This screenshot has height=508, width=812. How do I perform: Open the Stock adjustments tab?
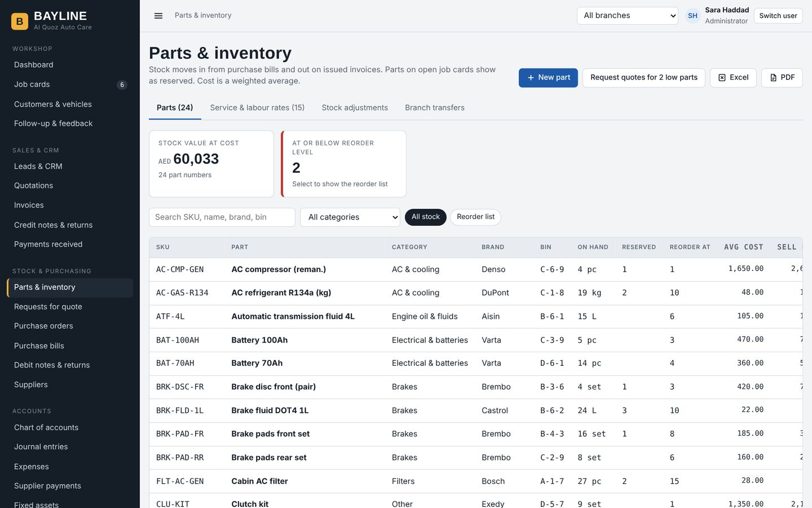click(x=355, y=108)
